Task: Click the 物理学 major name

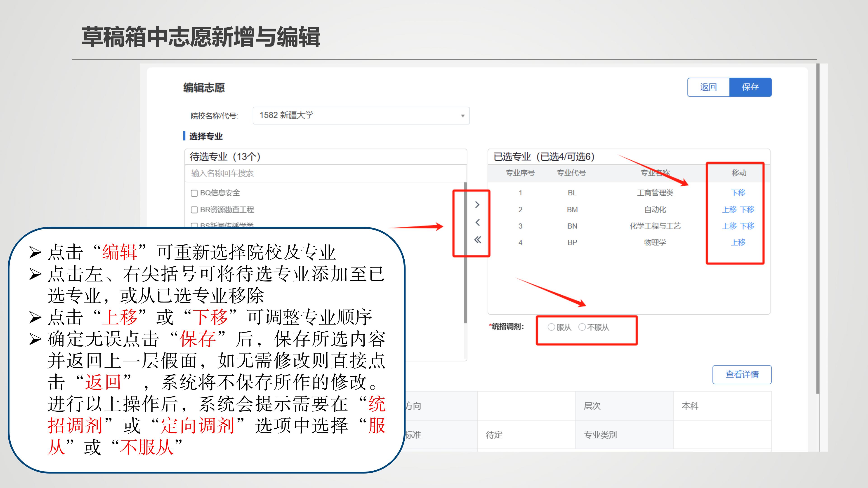Action: (x=655, y=242)
